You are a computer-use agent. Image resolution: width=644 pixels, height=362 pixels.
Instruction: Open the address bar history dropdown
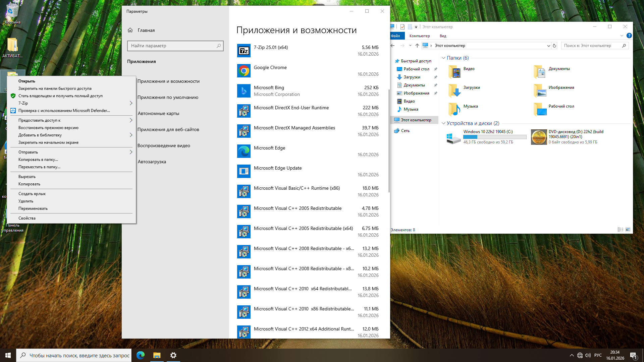(x=548, y=46)
